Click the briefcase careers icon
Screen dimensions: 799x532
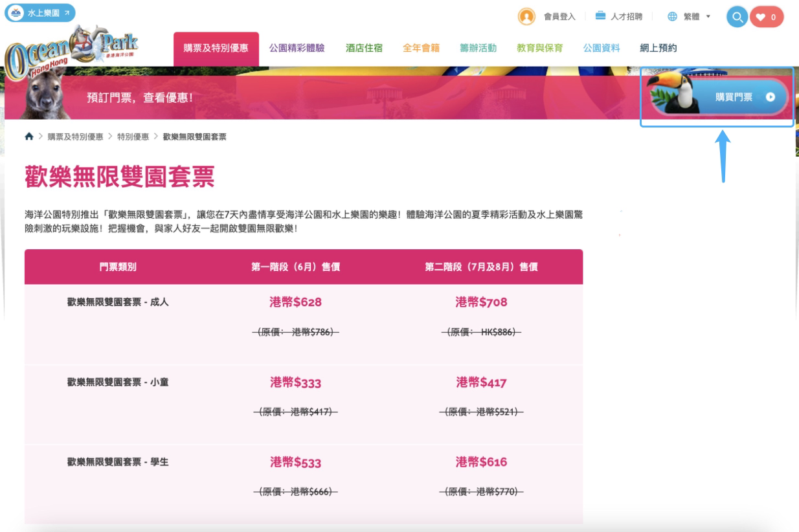[x=600, y=16]
